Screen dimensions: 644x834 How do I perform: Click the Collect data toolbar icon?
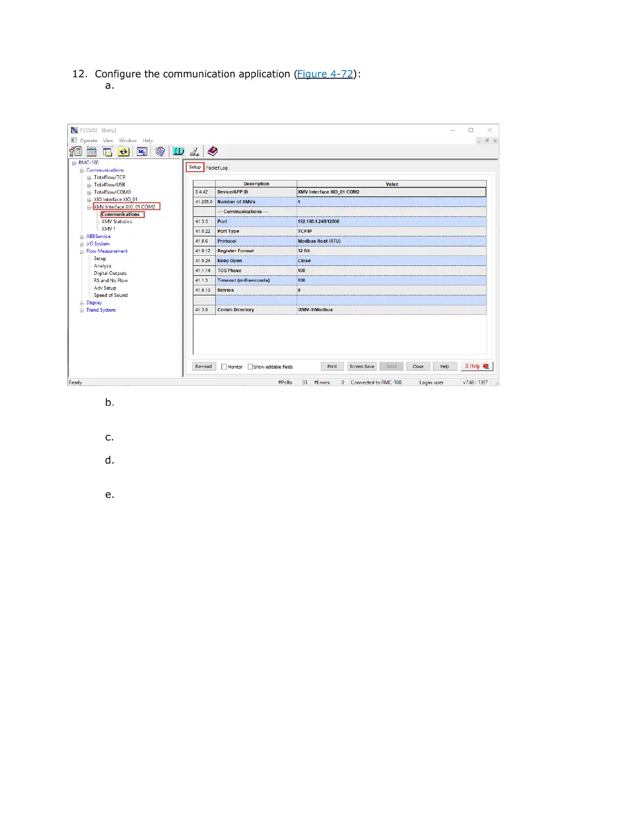tap(107, 152)
